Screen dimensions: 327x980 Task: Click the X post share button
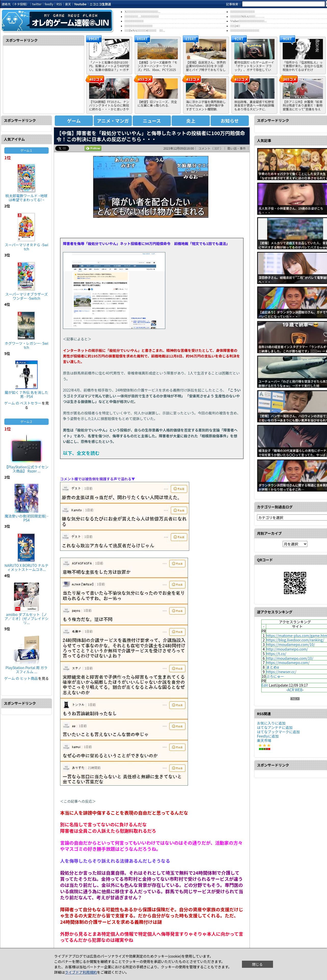tap(62, 148)
